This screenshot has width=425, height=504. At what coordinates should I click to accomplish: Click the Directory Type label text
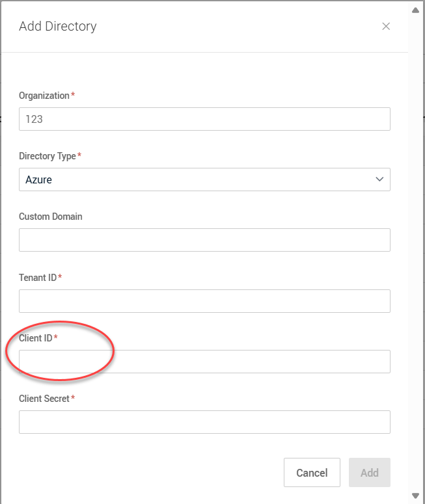[x=48, y=156]
